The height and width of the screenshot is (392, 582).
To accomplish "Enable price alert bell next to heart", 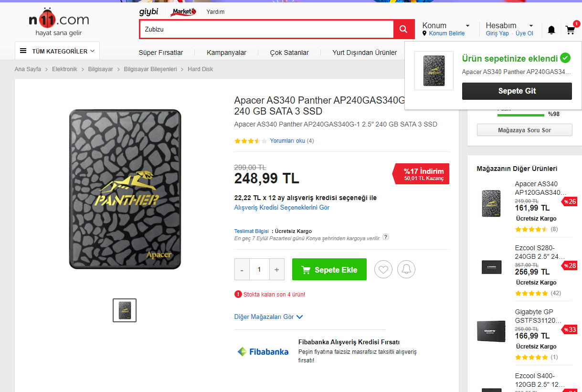I will pyautogui.click(x=406, y=269).
